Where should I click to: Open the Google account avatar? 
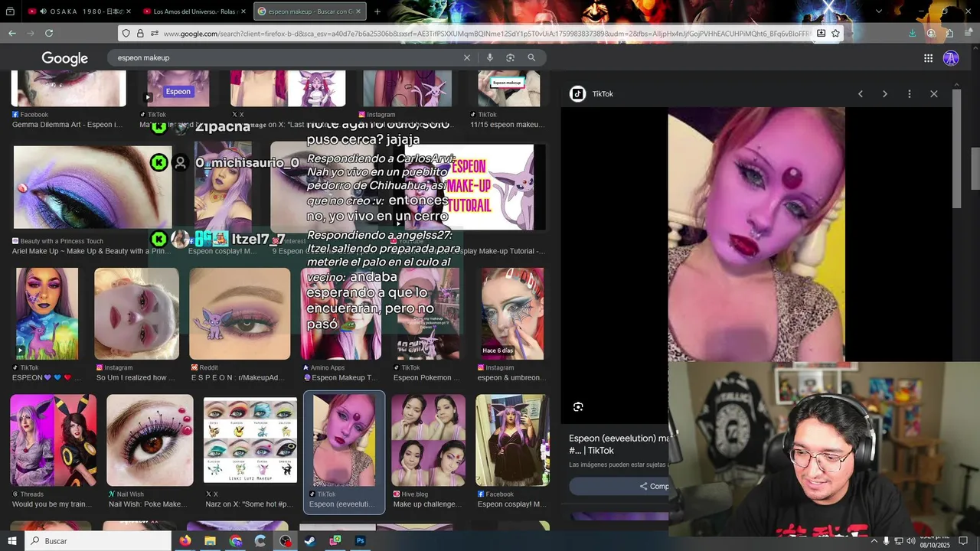coord(951,58)
